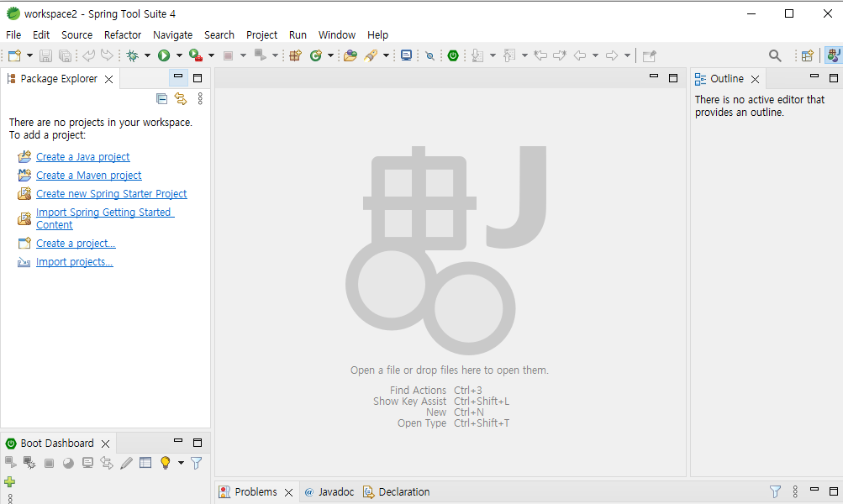
Task: Click the Previous Annotation toolbar icon
Action: (x=509, y=55)
